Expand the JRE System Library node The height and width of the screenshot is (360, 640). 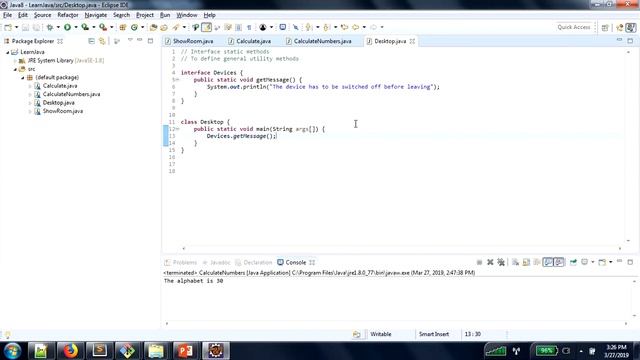pos(15,61)
